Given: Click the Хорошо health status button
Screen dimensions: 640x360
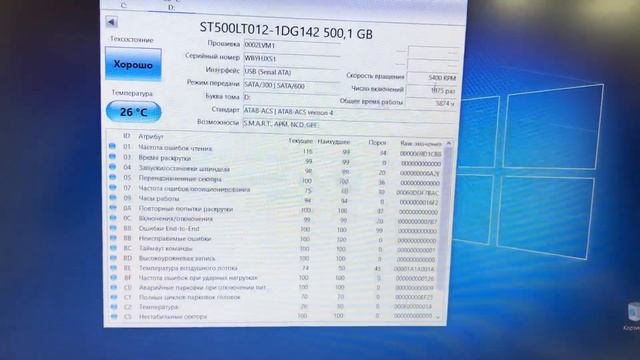Looking at the screenshot, I should pos(133,64).
